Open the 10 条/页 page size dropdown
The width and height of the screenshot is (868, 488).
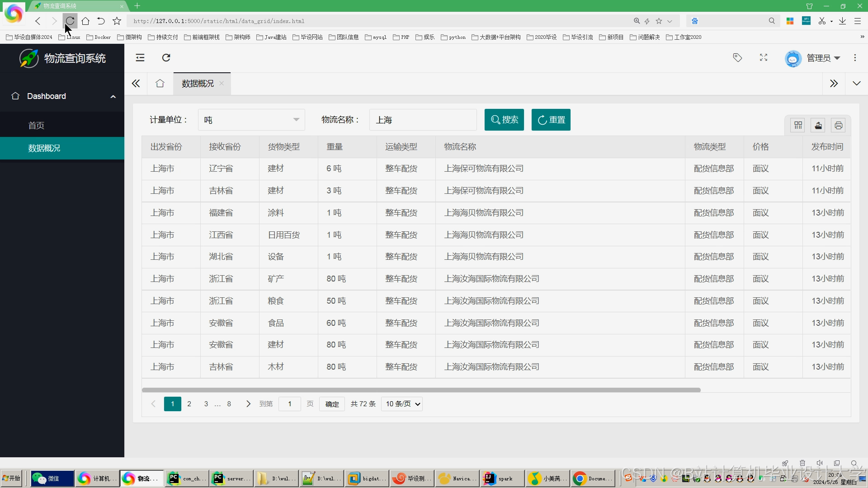(x=402, y=404)
